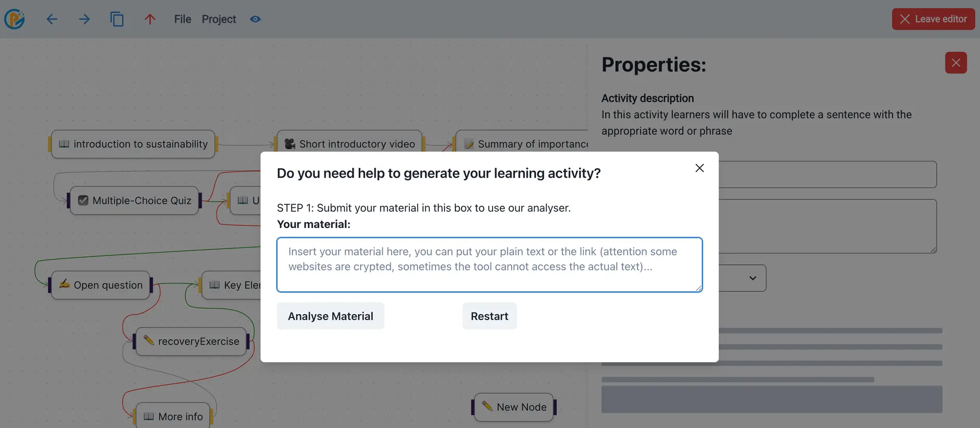Toggle the checkbox icon on Multiple-Choice Quiz node
Viewport: 980px width, 428px height.
(x=83, y=200)
